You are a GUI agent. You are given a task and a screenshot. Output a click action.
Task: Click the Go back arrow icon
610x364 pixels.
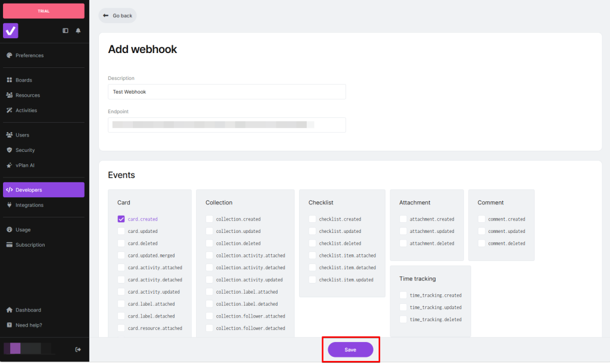coord(105,15)
